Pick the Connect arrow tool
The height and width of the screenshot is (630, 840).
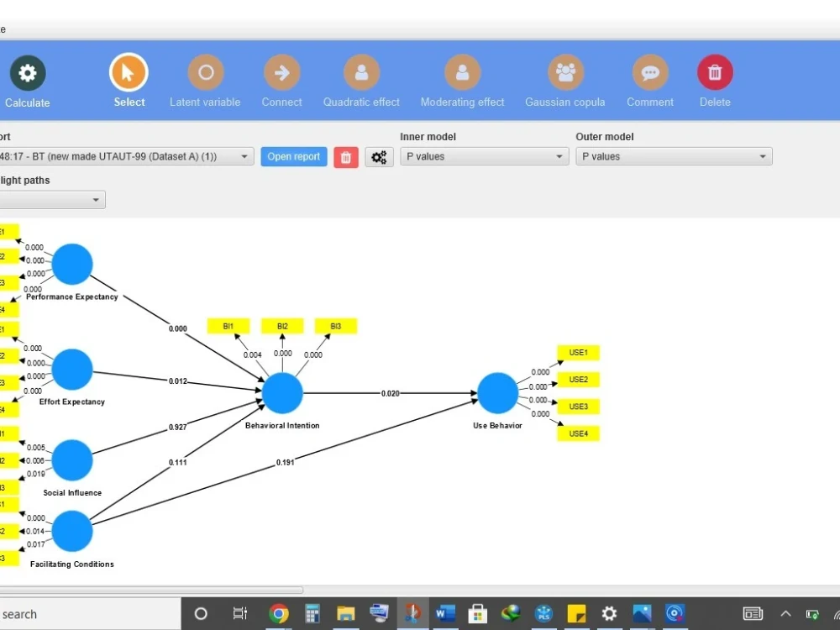281,72
